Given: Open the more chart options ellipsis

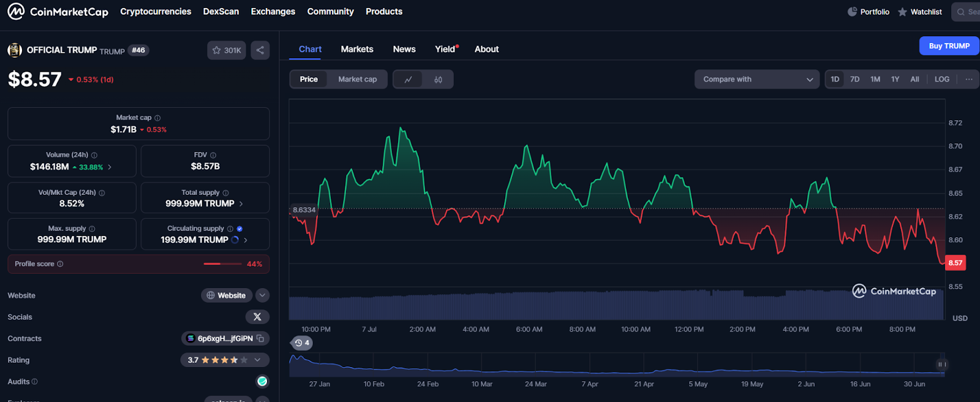Looking at the screenshot, I should point(969,79).
